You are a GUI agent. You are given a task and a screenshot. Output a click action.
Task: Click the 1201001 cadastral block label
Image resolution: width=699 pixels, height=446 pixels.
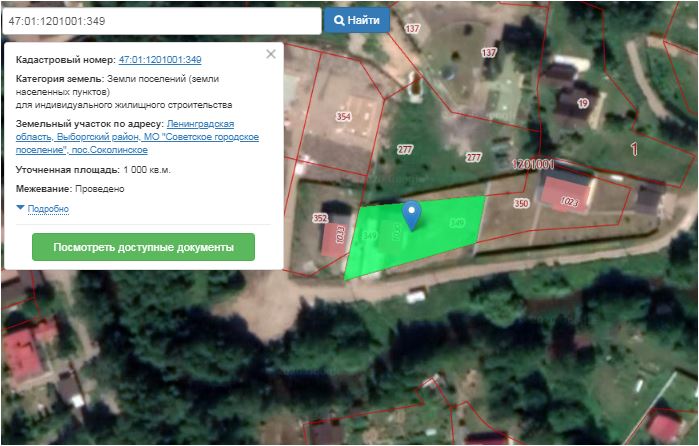point(533,163)
